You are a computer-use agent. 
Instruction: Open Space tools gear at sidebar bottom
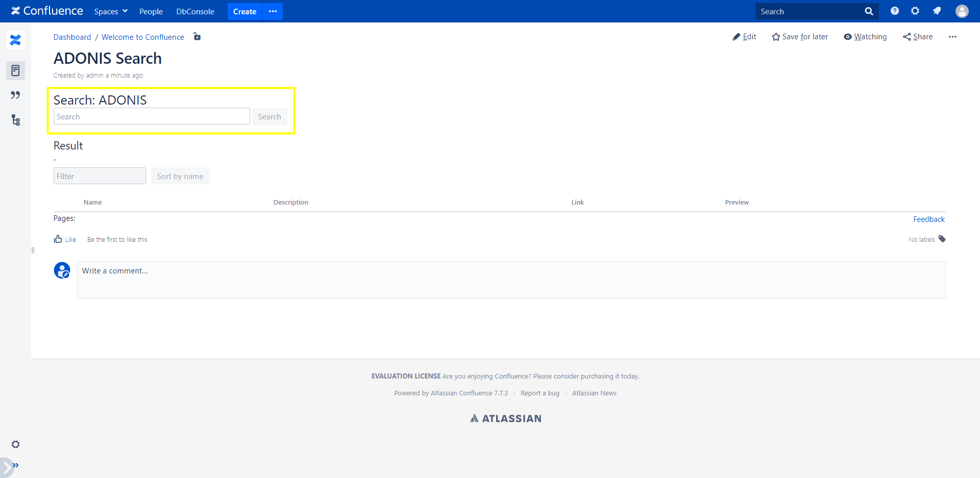point(15,444)
